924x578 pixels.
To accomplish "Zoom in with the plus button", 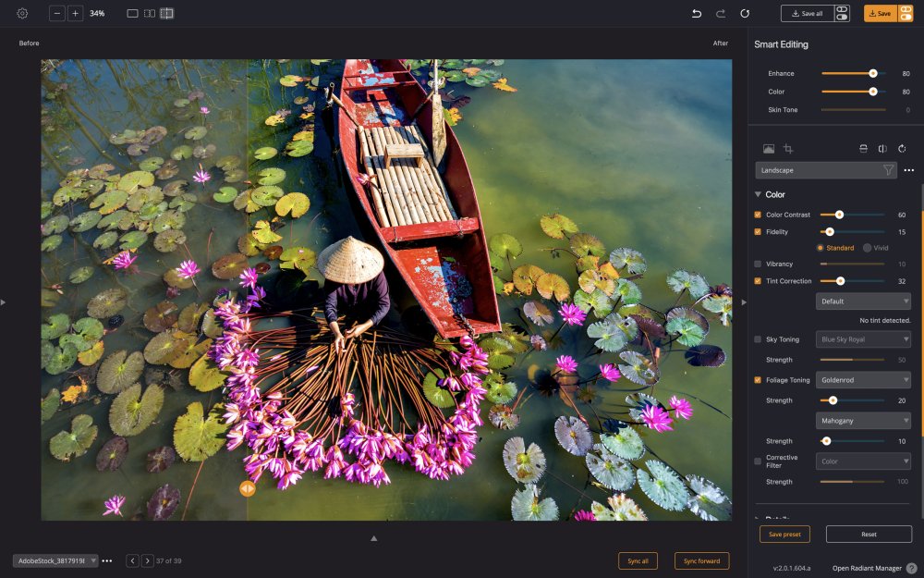I will 76,13.
